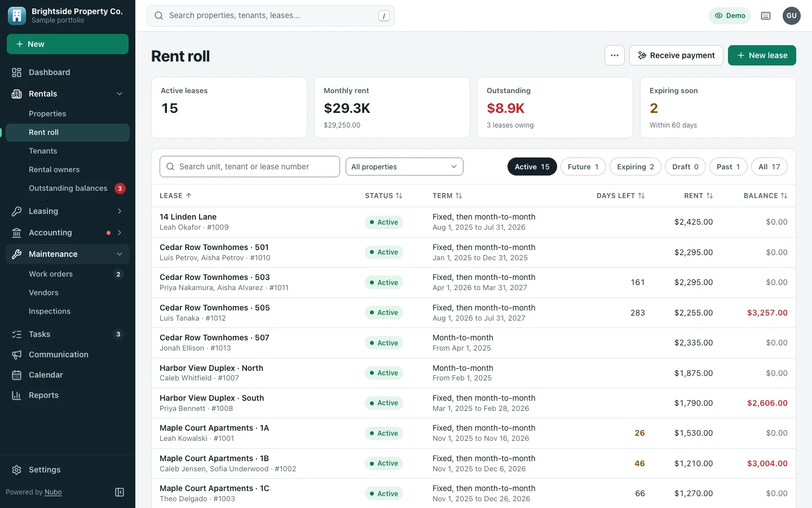812x508 pixels.
Task: Click the Receive payment button
Action: tap(676, 55)
